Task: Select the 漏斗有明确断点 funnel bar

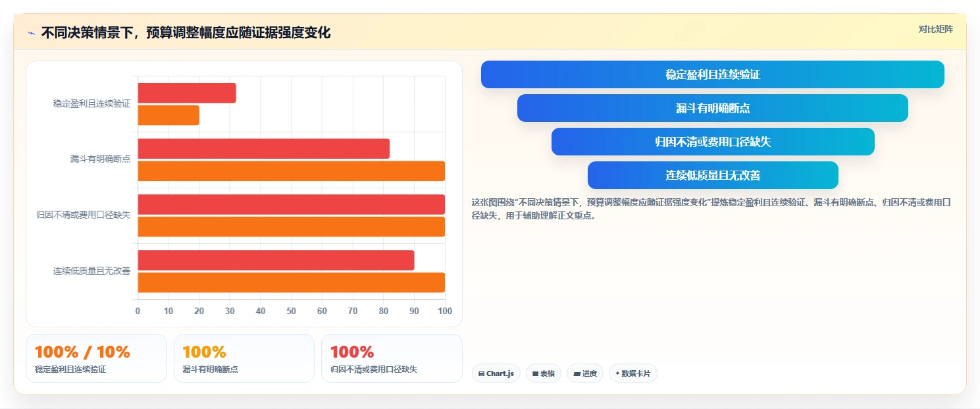Action: (x=712, y=108)
